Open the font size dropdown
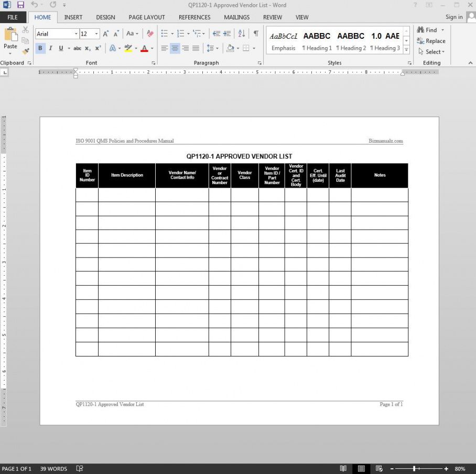 [96, 34]
